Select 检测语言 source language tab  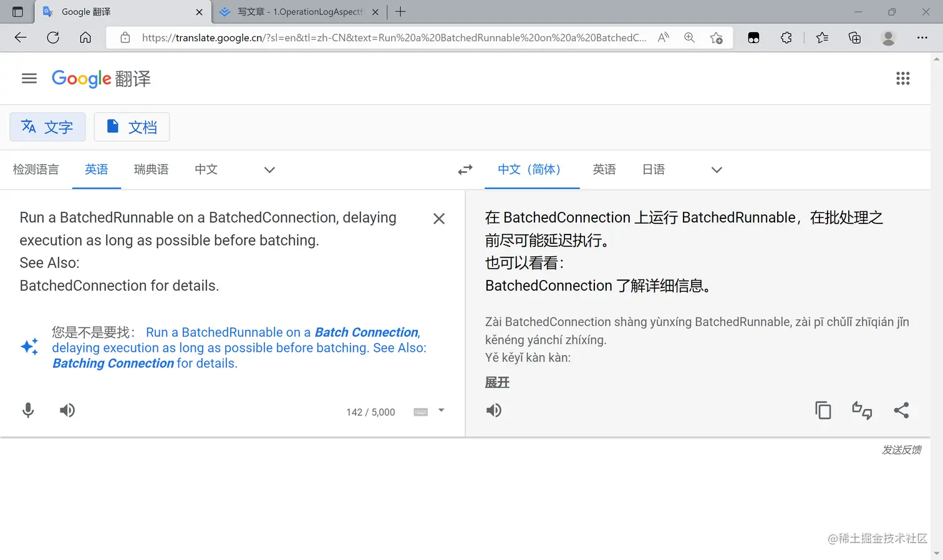click(36, 170)
